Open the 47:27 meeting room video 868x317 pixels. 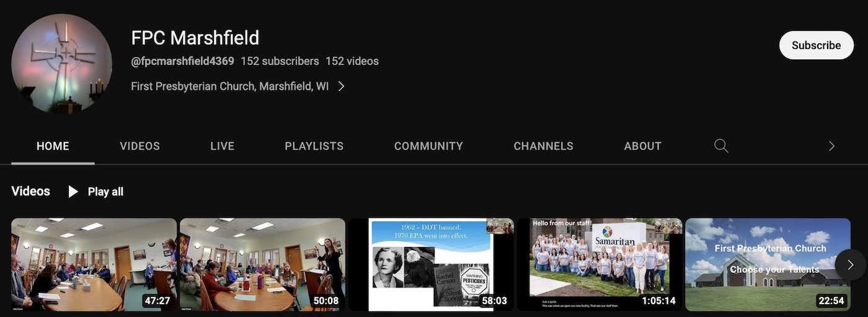(94, 264)
